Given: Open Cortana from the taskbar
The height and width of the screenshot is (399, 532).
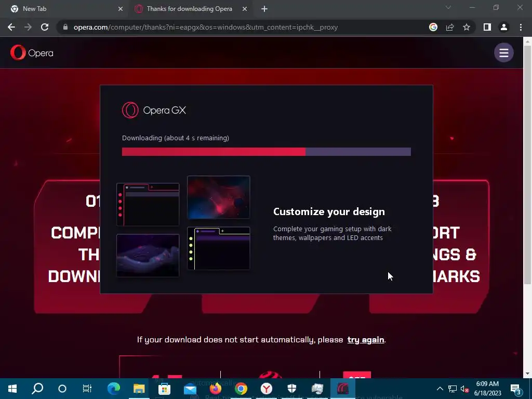Looking at the screenshot, I should click(x=62, y=389).
